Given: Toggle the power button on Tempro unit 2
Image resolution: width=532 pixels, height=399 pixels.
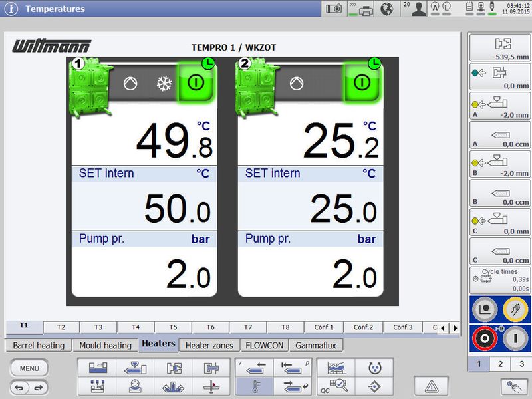Looking at the screenshot, I should coord(362,82).
